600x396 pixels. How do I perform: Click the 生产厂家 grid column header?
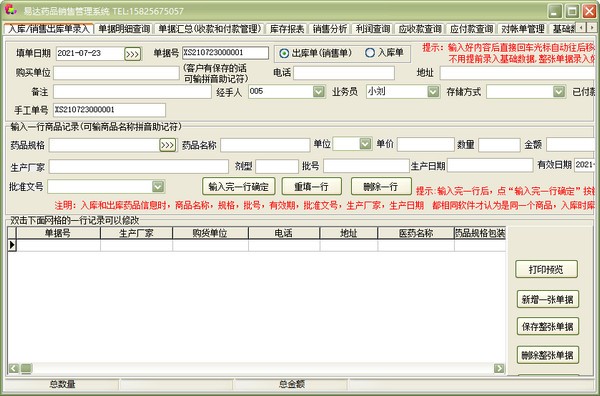pos(136,233)
